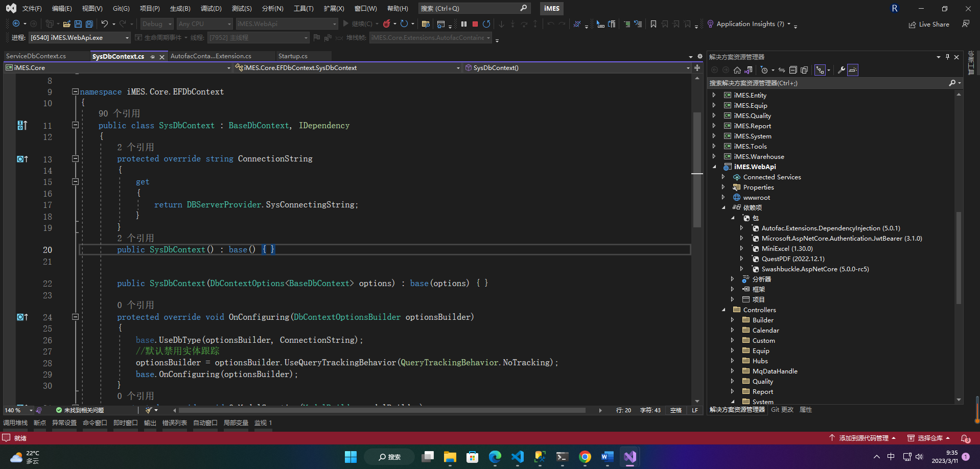
Task: Toggle preview selected items in Solution Explorer
Action: tap(853, 71)
